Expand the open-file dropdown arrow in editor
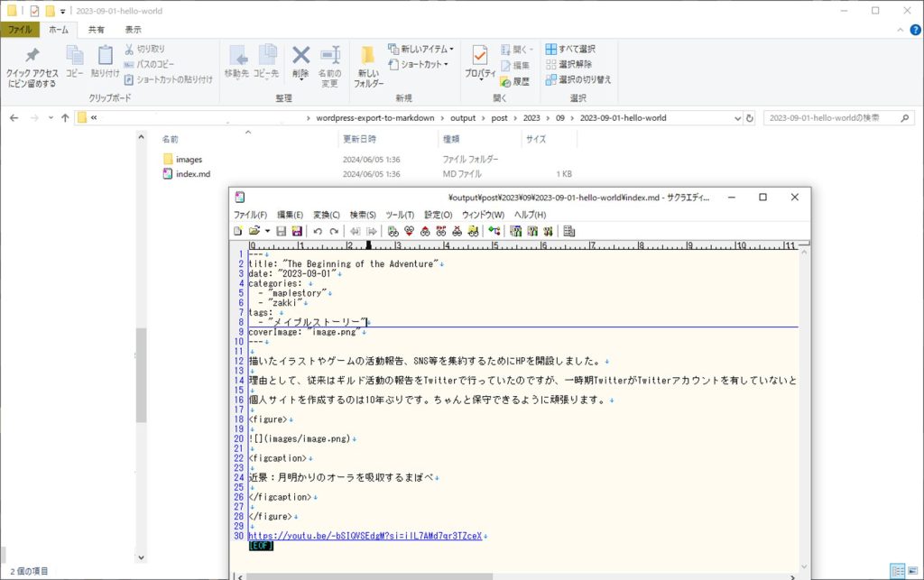Viewport: 924px width, 580px height. (267, 231)
